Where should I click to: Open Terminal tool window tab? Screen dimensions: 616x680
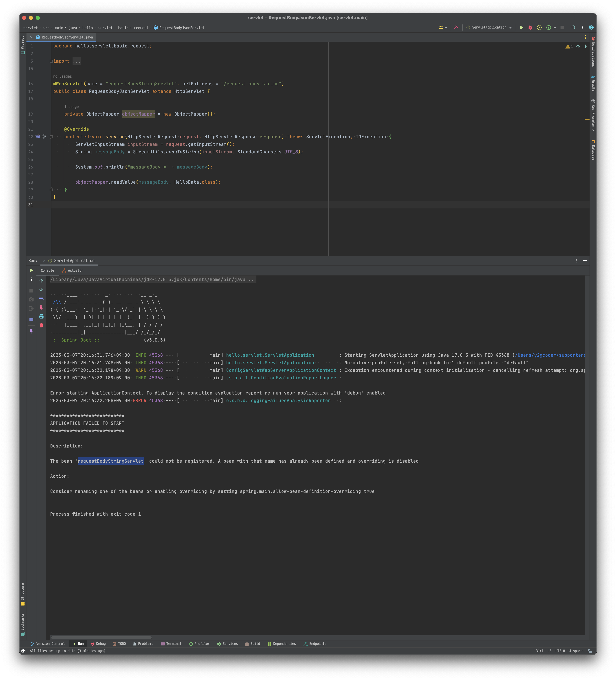tap(171, 644)
